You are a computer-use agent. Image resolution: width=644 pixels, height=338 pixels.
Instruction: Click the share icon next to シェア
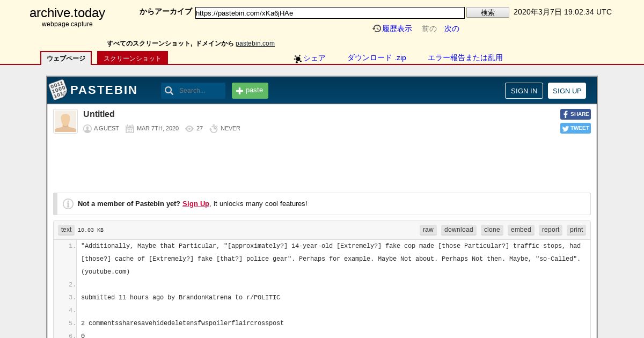[x=298, y=58]
